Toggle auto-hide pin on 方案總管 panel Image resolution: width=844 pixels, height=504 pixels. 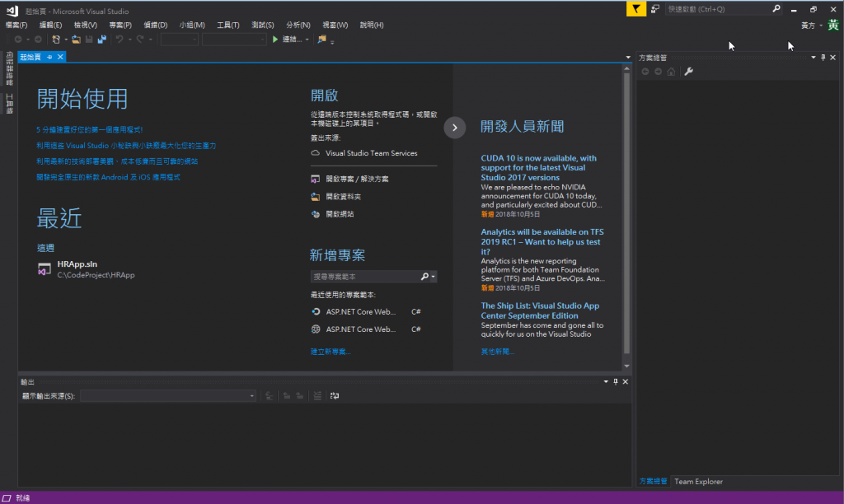click(823, 58)
